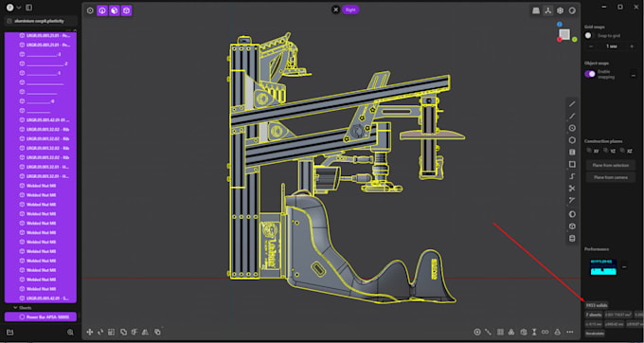Click the performance FPS graph
The image size is (644, 343).
pos(603,267)
